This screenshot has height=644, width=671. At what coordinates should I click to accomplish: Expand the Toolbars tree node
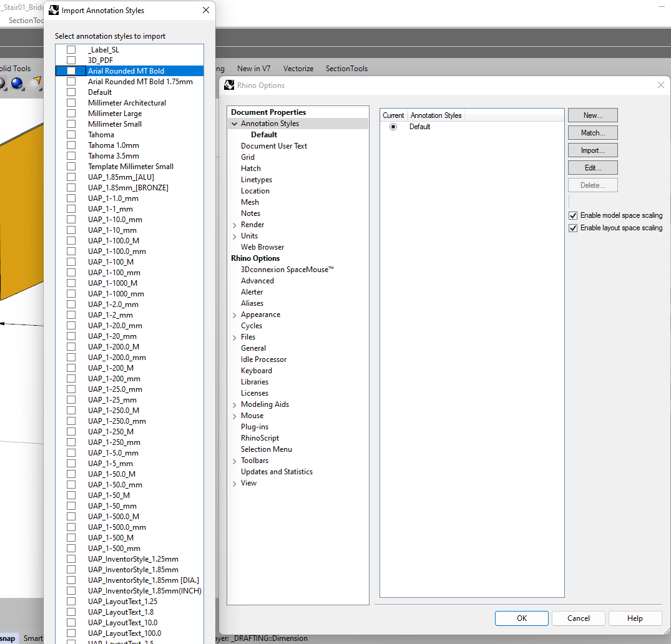(235, 461)
